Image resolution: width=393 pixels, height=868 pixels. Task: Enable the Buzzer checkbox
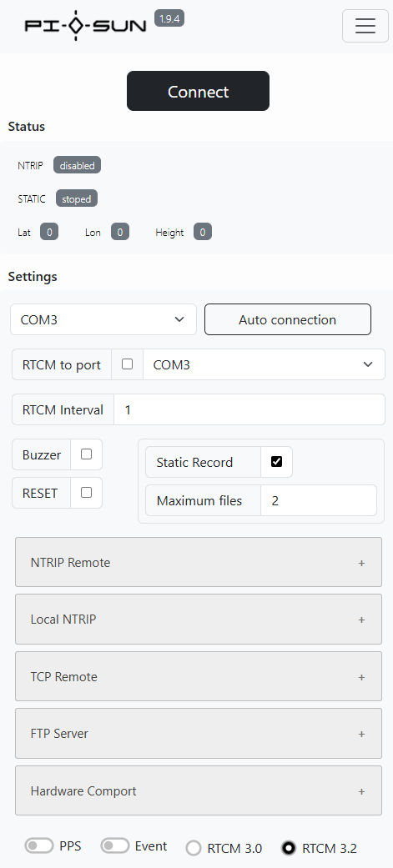87,454
